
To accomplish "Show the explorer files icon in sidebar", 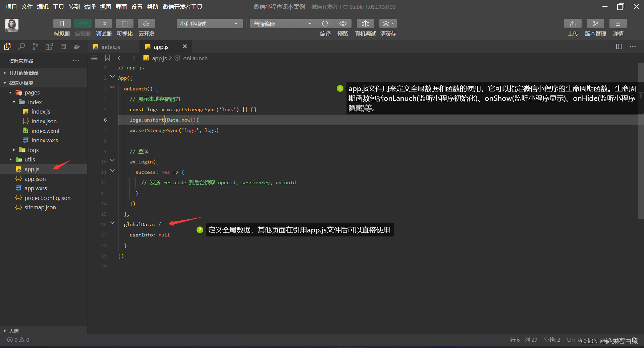I will pyautogui.click(x=7, y=47).
